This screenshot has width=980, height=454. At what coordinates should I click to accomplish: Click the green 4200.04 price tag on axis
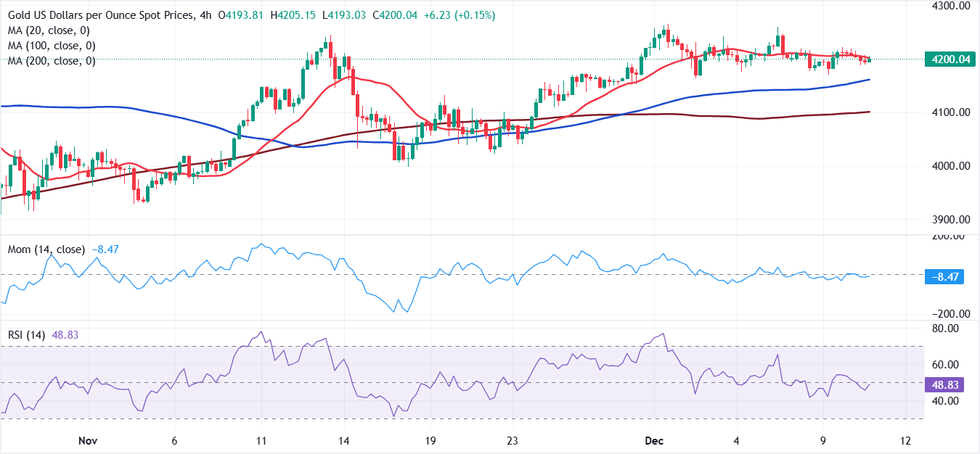pos(949,59)
